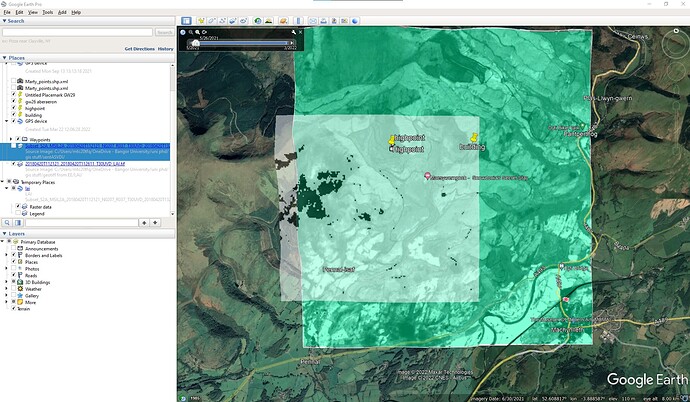Click the Places panel search magnifier icon
The width and height of the screenshot is (690, 402).
point(7,223)
